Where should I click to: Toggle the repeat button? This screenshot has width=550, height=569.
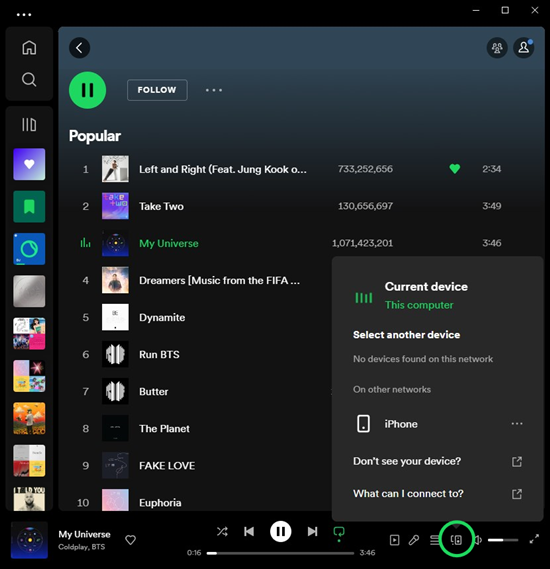(339, 533)
